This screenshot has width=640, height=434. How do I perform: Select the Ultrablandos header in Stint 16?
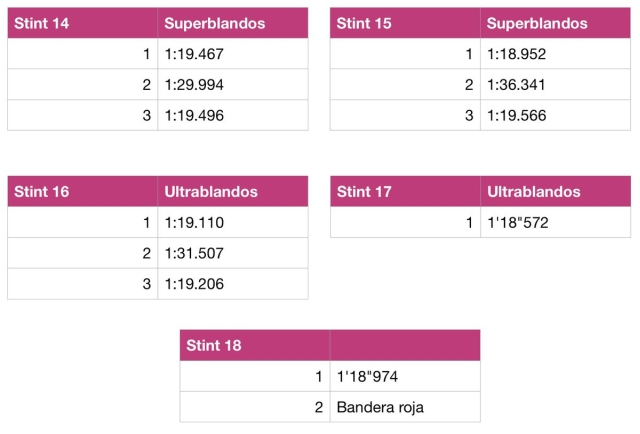(233, 191)
